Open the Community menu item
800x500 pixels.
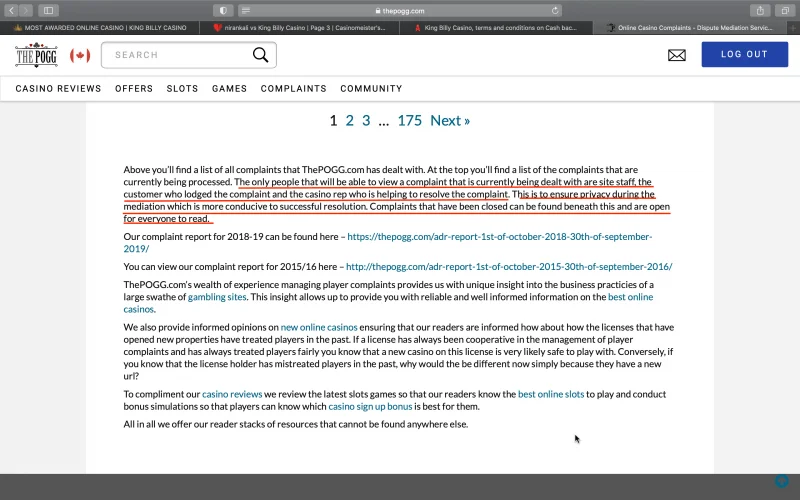tap(371, 89)
